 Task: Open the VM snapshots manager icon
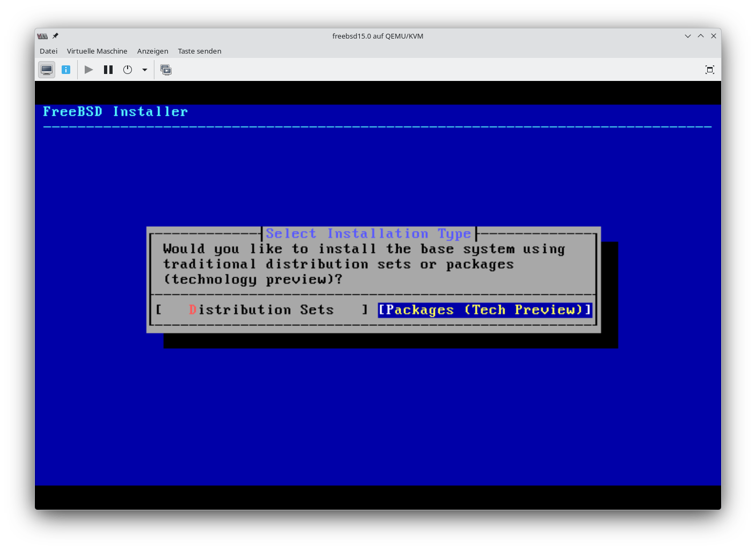click(166, 70)
